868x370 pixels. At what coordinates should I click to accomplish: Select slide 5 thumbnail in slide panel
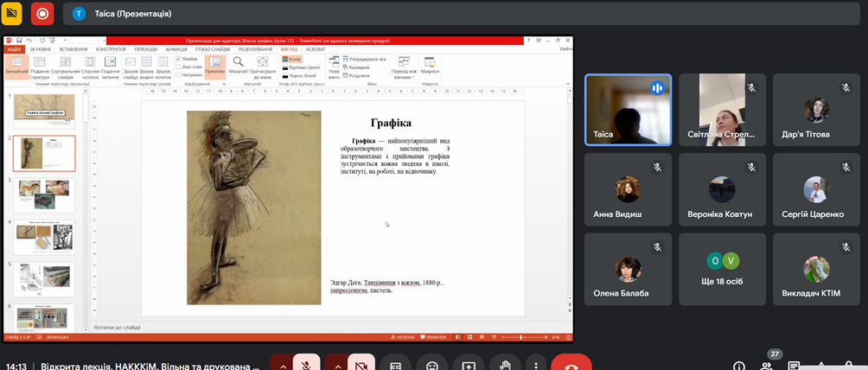pos(44,279)
